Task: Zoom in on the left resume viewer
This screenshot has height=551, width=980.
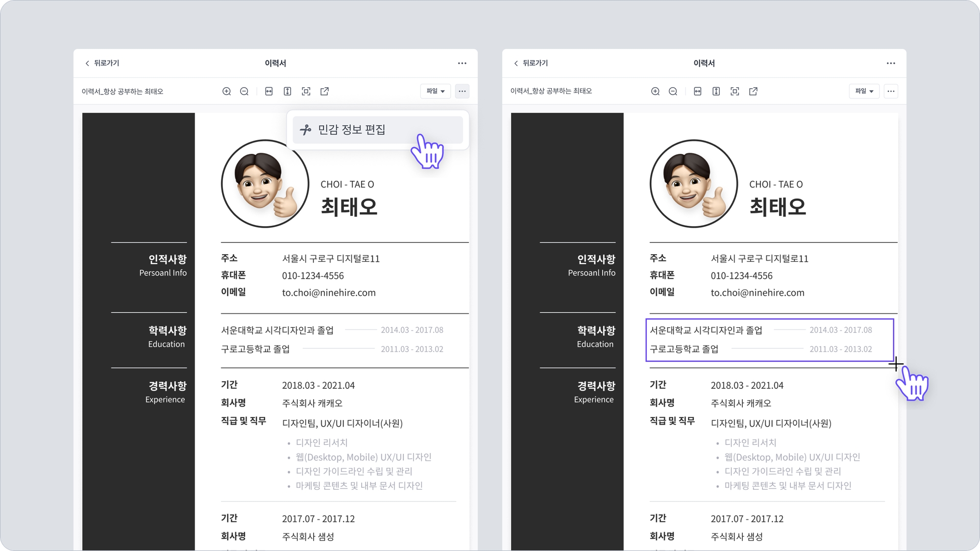Action: click(x=226, y=92)
